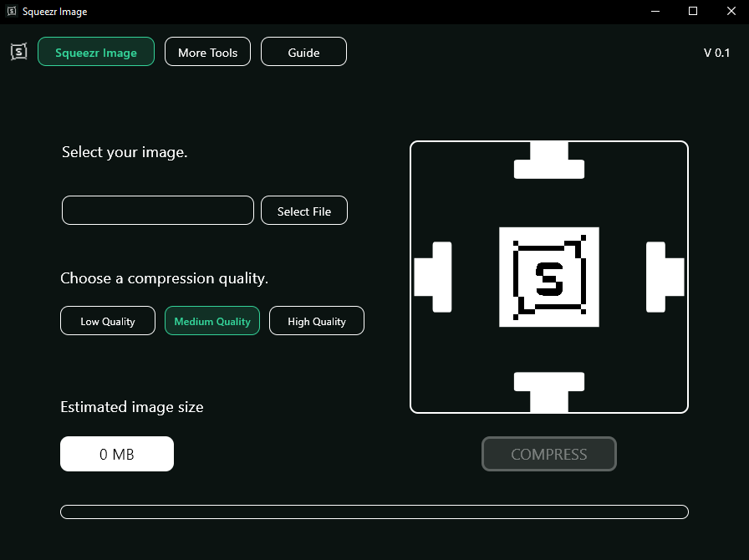
Task: Click the Select File button
Action: tap(304, 211)
